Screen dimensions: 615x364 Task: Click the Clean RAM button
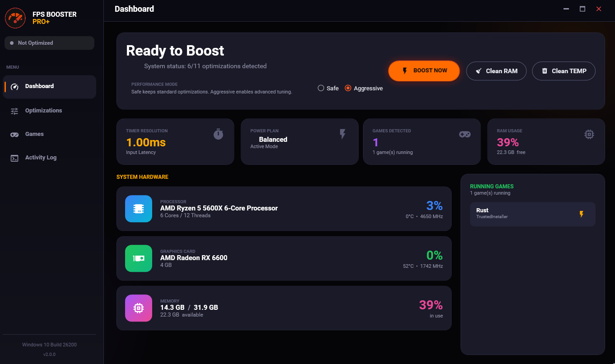[x=496, y=71]
